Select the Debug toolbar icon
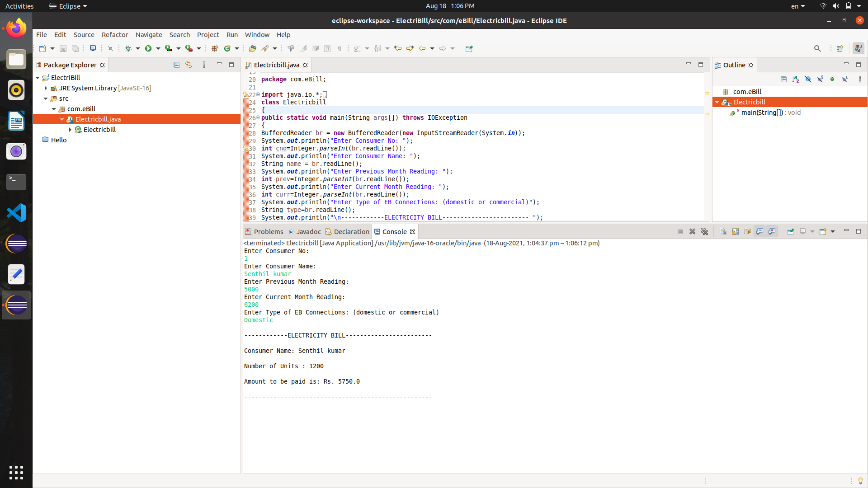 pos(129,48)
